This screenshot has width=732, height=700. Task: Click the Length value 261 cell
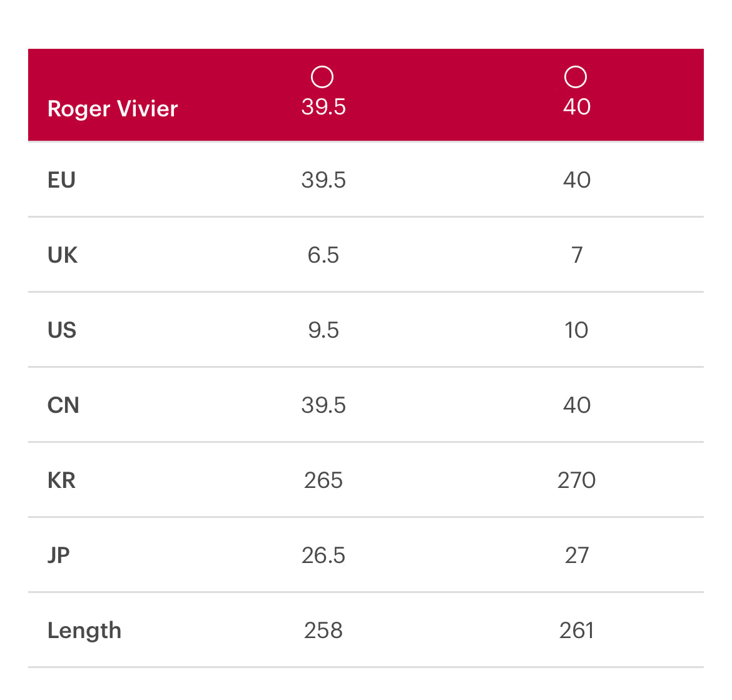pos(576,631)
